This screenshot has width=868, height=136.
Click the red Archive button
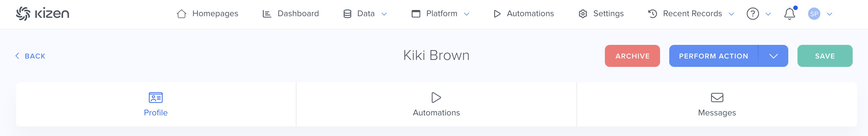(x=632, y=56)
